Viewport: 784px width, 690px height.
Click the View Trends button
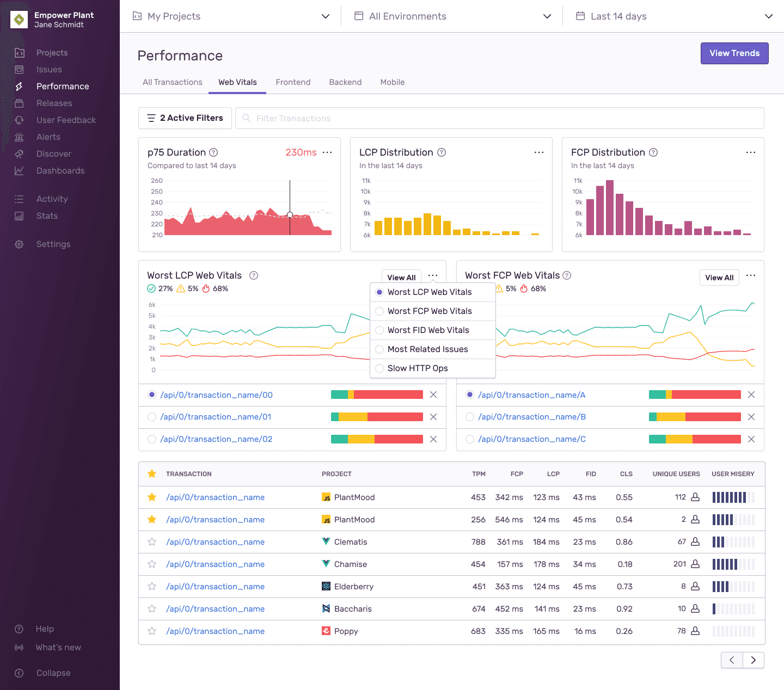(x=734, y=53)
